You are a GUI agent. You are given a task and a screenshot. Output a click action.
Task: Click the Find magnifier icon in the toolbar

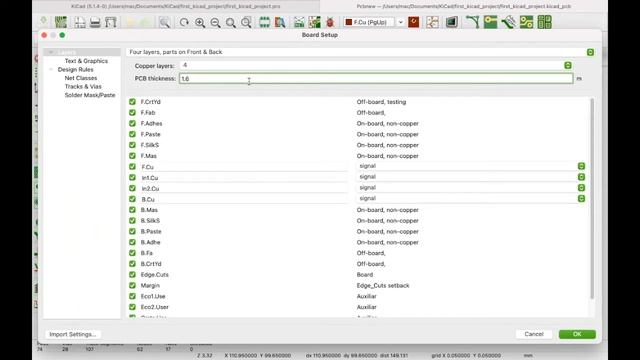pos(164,22)
